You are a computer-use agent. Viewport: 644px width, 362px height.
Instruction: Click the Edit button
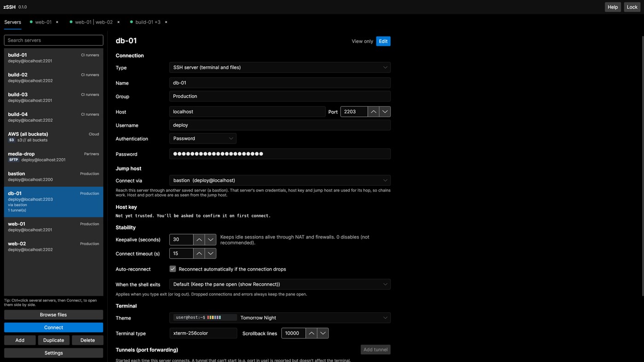coord(383,41)
